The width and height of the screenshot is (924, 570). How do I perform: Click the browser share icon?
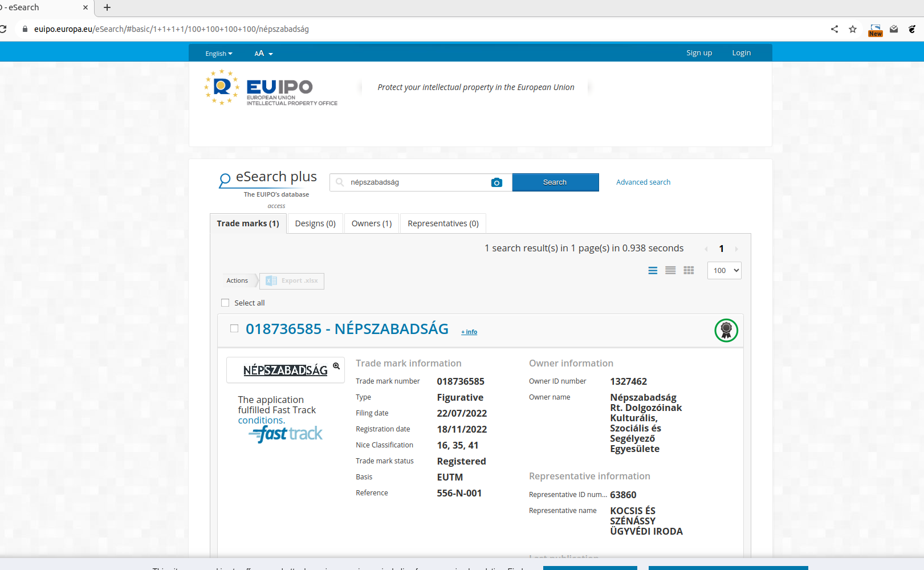[835, 29]
